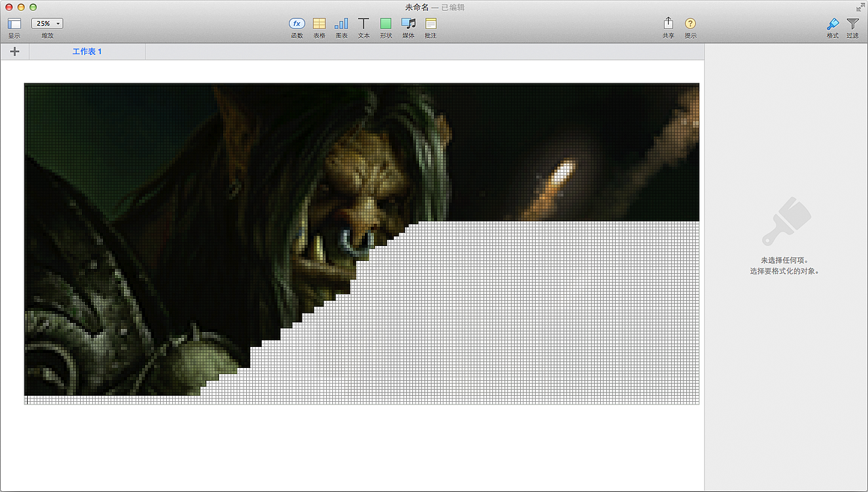Image resolution: width=868 pixels, height=492 pixels.
Task: Show tips with the 提示 question mark icon
Action: [x=690, y=24]
